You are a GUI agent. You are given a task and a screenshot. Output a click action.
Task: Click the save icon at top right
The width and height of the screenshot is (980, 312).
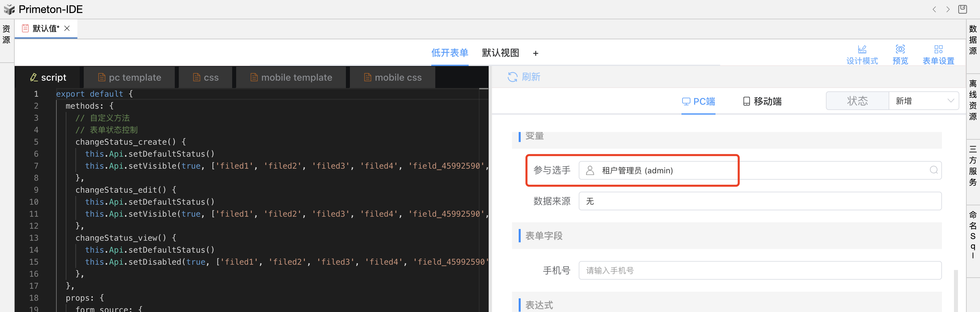[962, 9]
